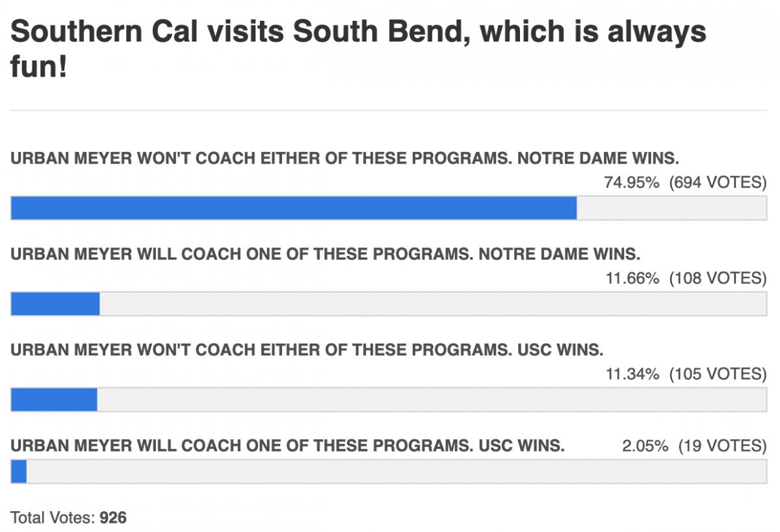Screen dimensions: 780x532
Task: Click the 11.66% blue progress bar
Action: tap(55, 304)
